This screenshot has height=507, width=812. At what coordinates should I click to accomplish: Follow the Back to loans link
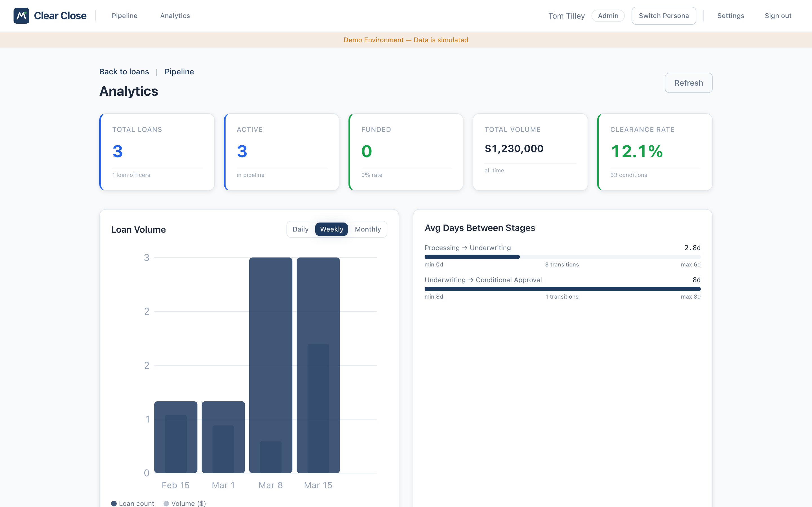point(124,72)
